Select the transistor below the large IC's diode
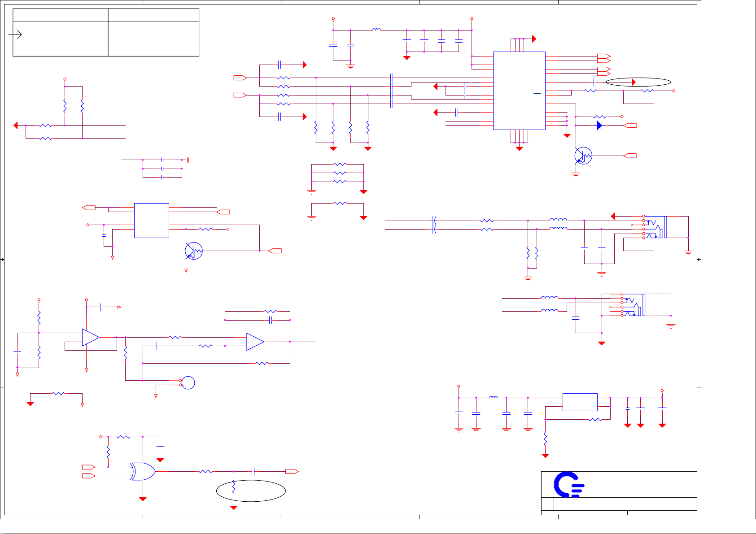This screenshot has height=534, width=756. pyautogui.click(x=583, y=156)
